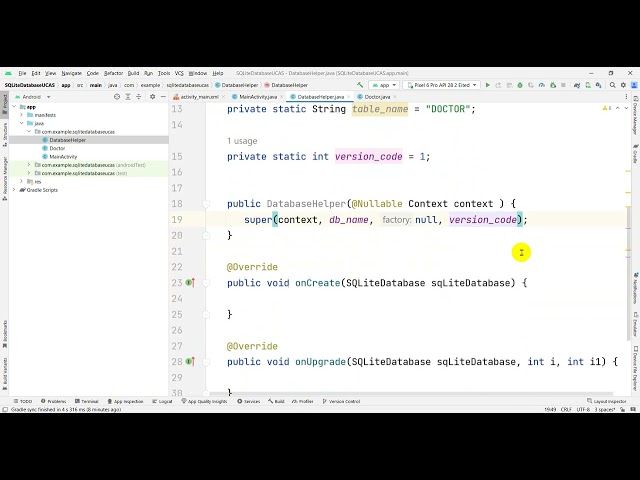
Task: Hide the Project panel minus icon
Action: tap(163, 97)
